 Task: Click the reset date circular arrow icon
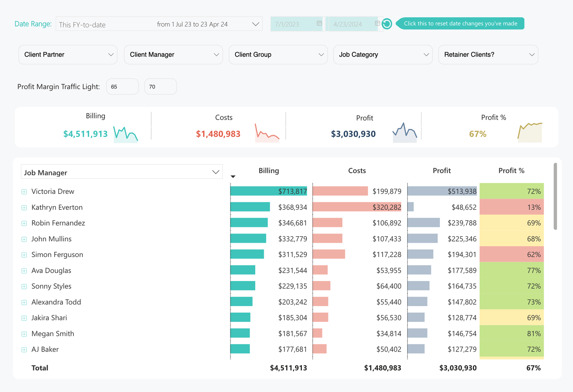pos(387,24)
